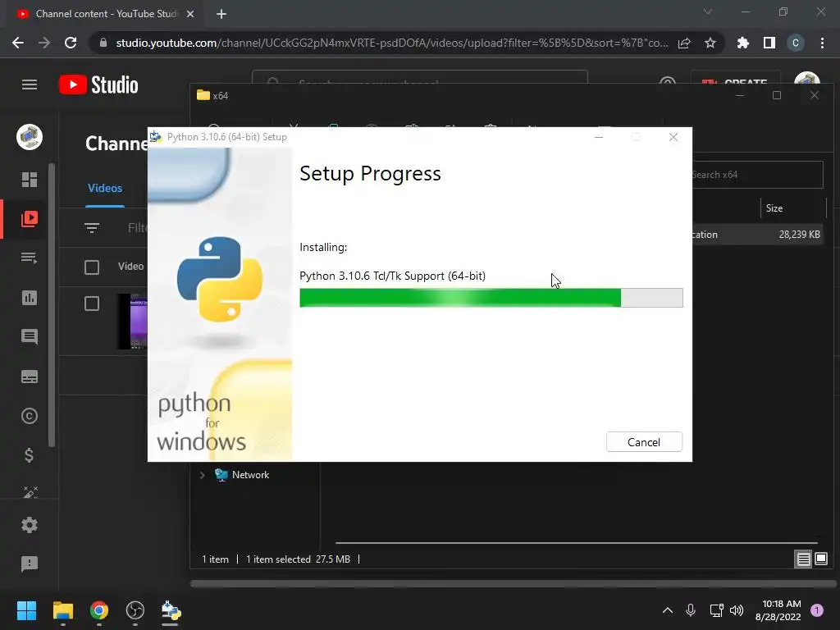840x630 pixels.
Task: Open the Earn dollar icon in sidebar
Action: click(30, 455)
